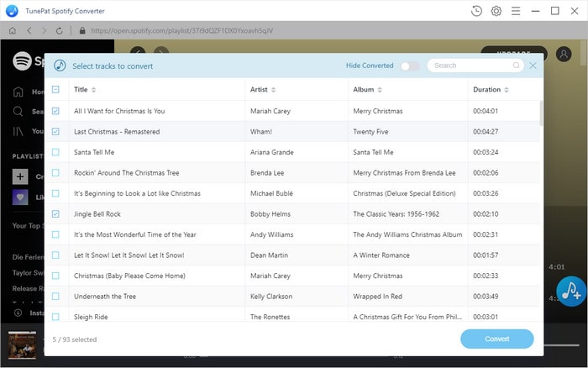Click the padlock icon in address bar

click(x=82, y=31)
